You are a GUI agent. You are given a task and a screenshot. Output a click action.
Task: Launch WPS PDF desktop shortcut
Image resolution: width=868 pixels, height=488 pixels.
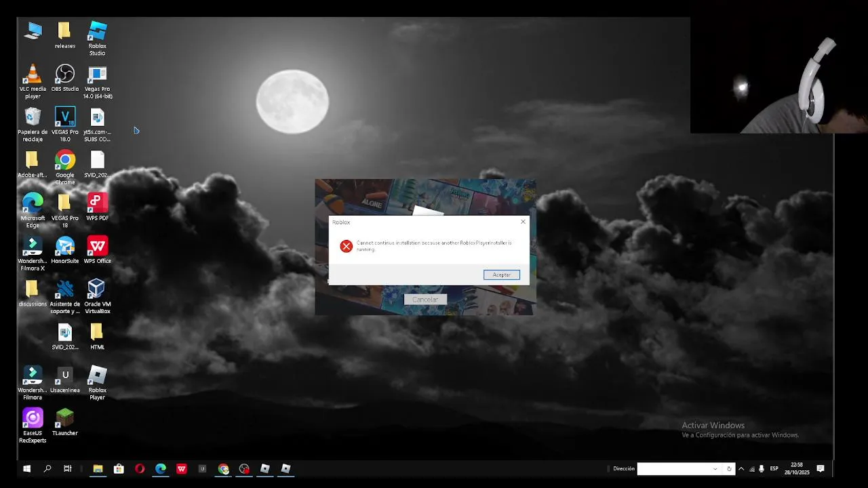pos(98,207)
